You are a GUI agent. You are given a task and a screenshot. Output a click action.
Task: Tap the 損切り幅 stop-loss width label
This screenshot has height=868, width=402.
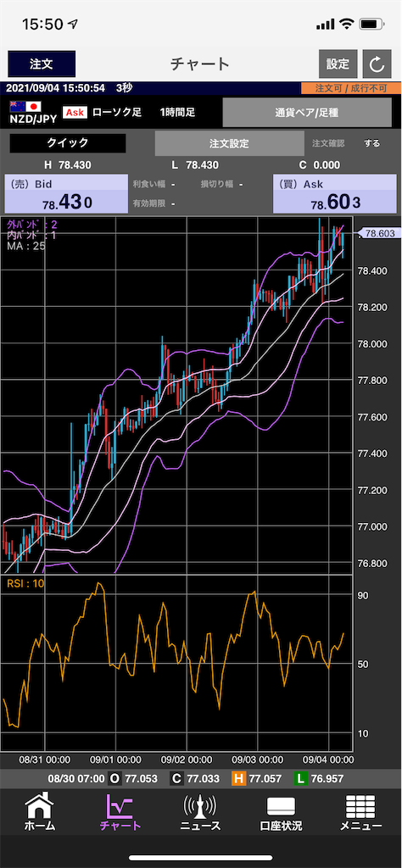click(x=218, y=184)
